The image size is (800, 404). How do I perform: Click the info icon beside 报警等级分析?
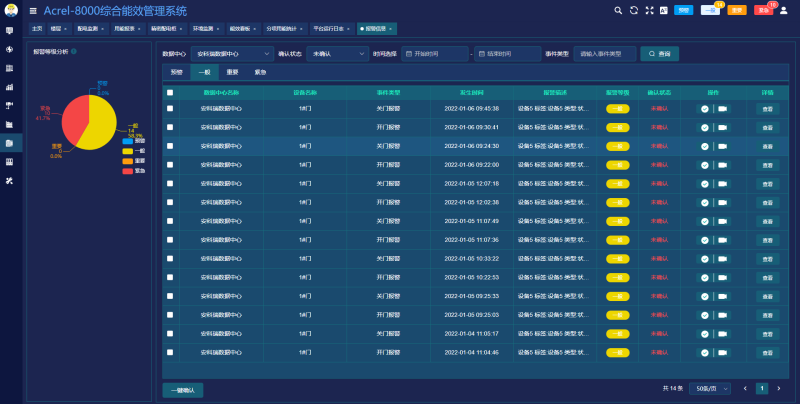click(x=74, y=51)
